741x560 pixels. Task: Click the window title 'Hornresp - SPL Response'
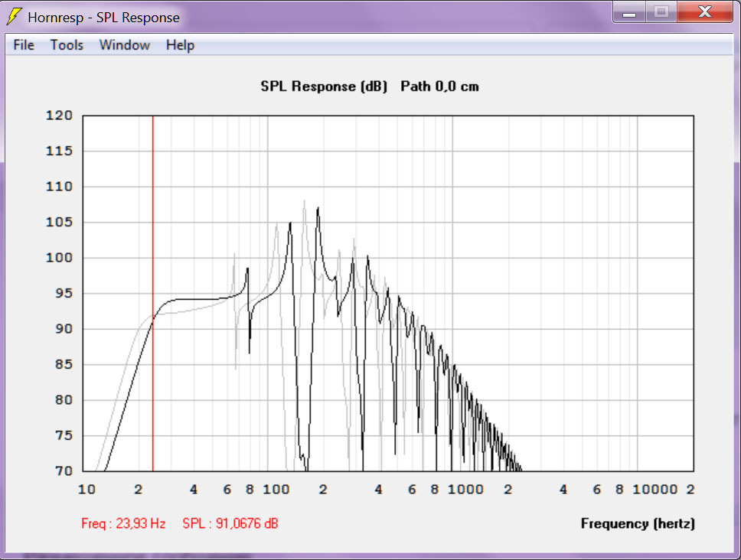[x=103, y=18]
